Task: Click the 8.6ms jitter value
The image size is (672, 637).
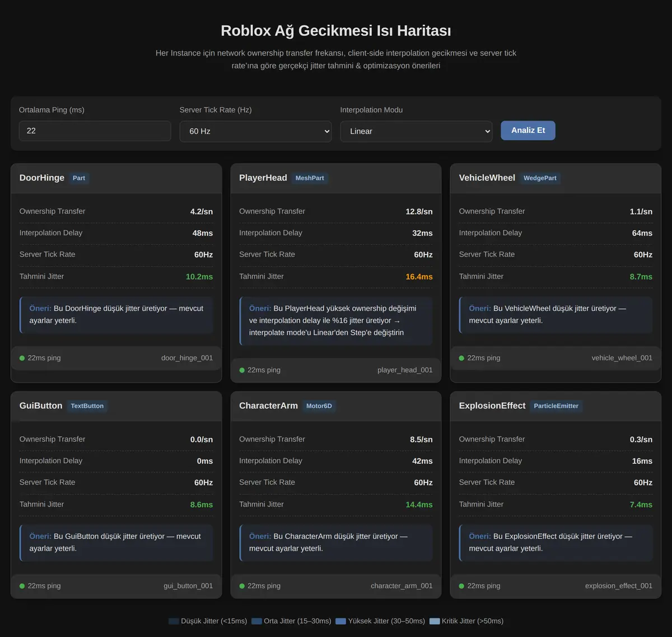Action: coord(202,505)
